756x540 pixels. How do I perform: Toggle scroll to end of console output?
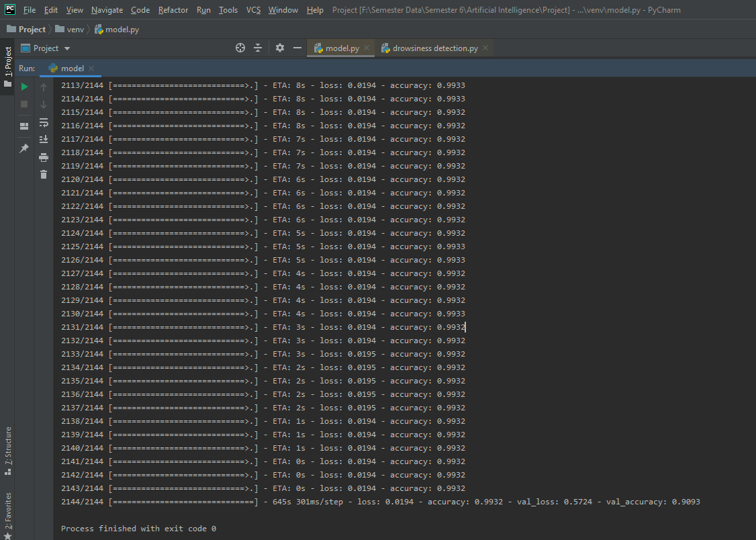tap(44, 139)
